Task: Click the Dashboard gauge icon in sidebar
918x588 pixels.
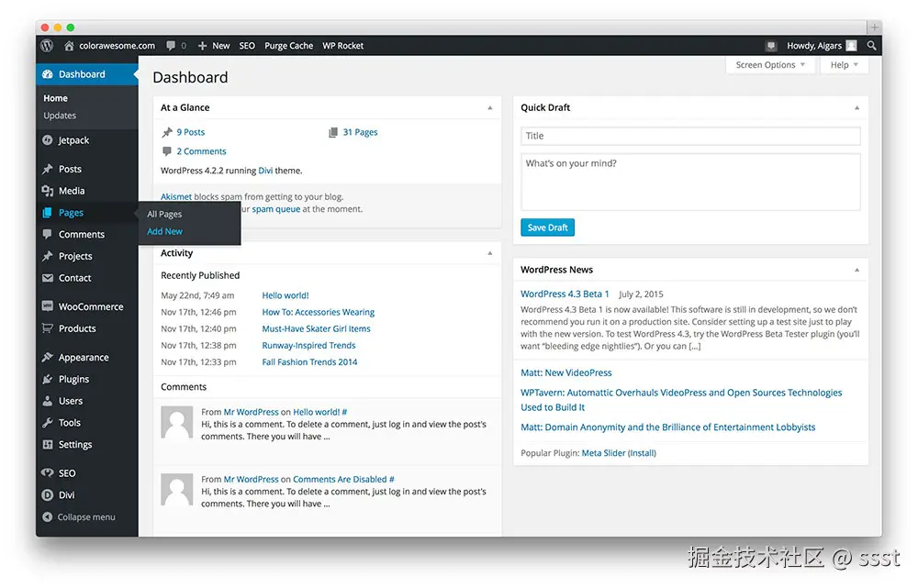Action: pyautogui.click(x=48, y=74)
